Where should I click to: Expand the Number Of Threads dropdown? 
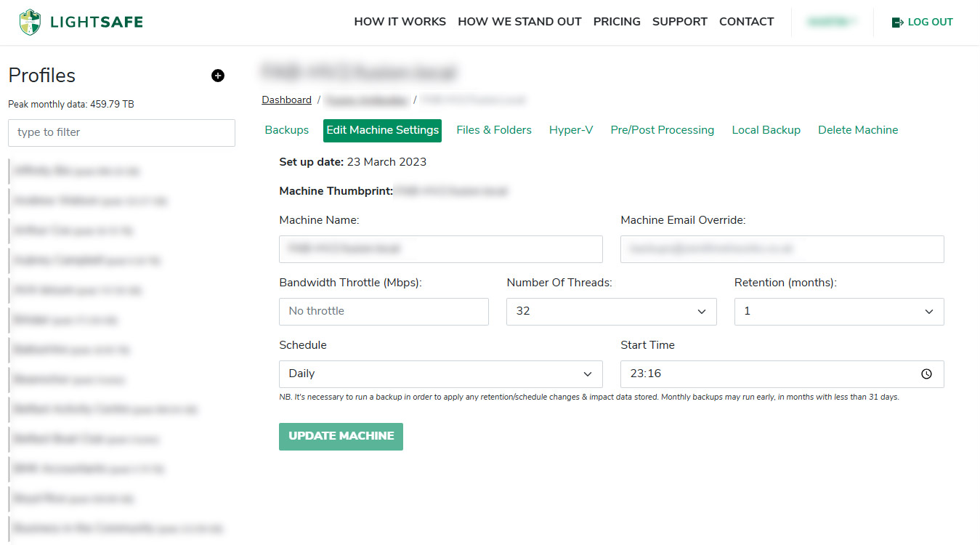pyautogui.click(x=611, y=312)
